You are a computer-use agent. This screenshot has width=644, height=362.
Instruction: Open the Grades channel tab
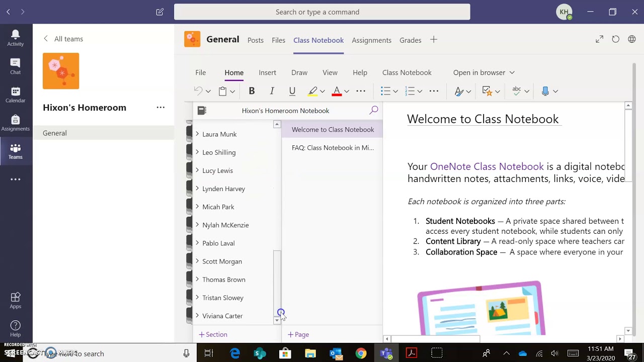click(411, 40)
